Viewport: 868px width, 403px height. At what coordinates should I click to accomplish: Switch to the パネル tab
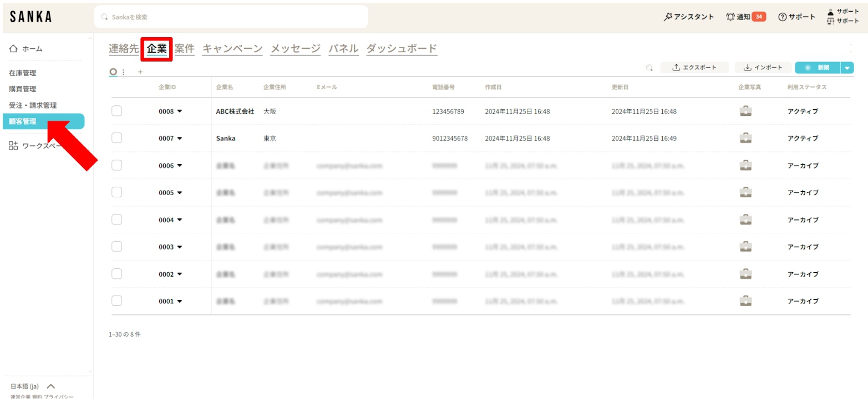tap(343, 49)
